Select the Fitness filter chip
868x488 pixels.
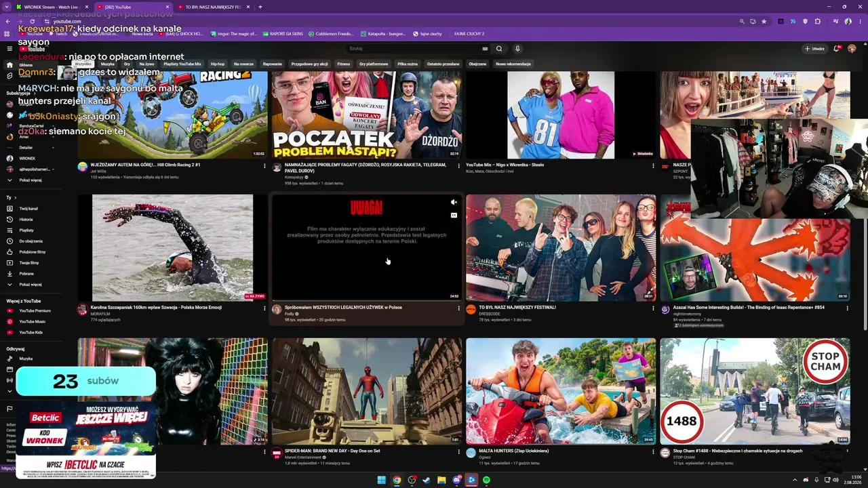click(343, 64)
